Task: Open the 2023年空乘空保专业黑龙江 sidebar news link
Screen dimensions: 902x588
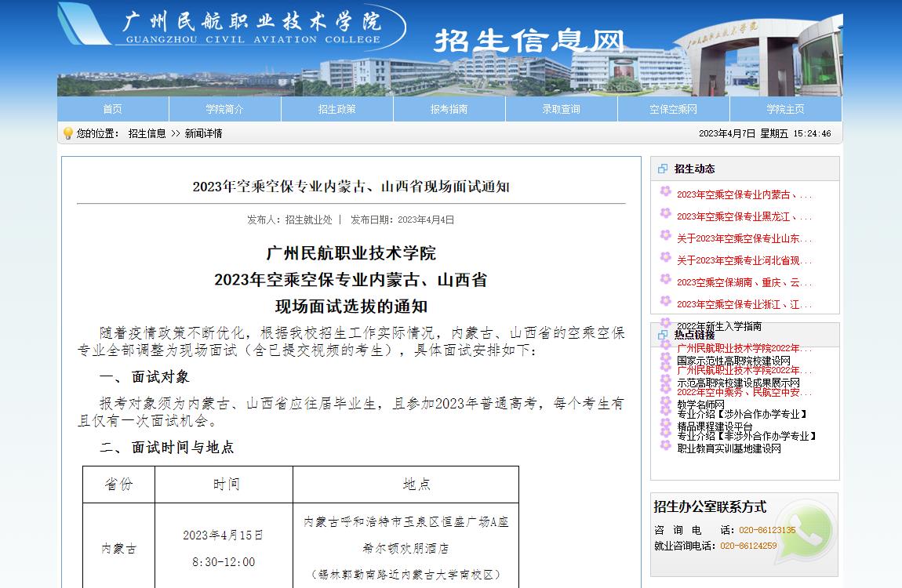Action: (x=744, y=216)
